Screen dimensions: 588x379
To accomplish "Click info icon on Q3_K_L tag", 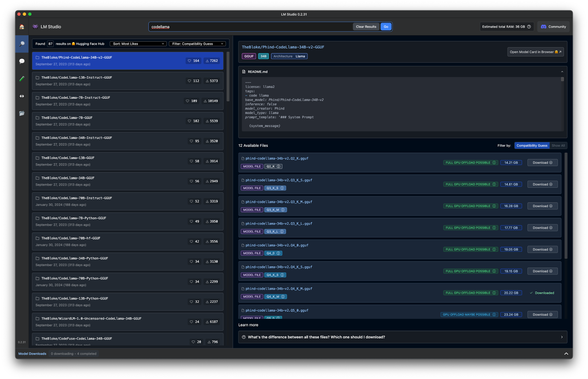I will tap(282, 232).
